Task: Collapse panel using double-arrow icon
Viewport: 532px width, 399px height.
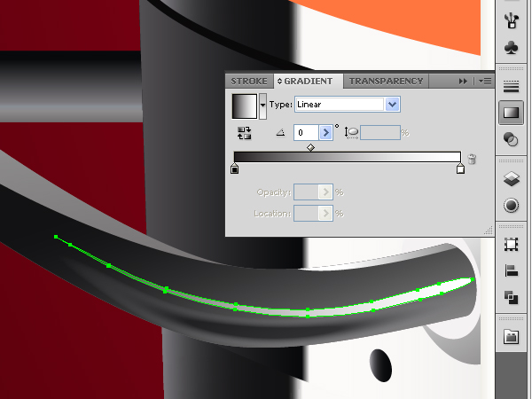Action: (x=463, y=82)
